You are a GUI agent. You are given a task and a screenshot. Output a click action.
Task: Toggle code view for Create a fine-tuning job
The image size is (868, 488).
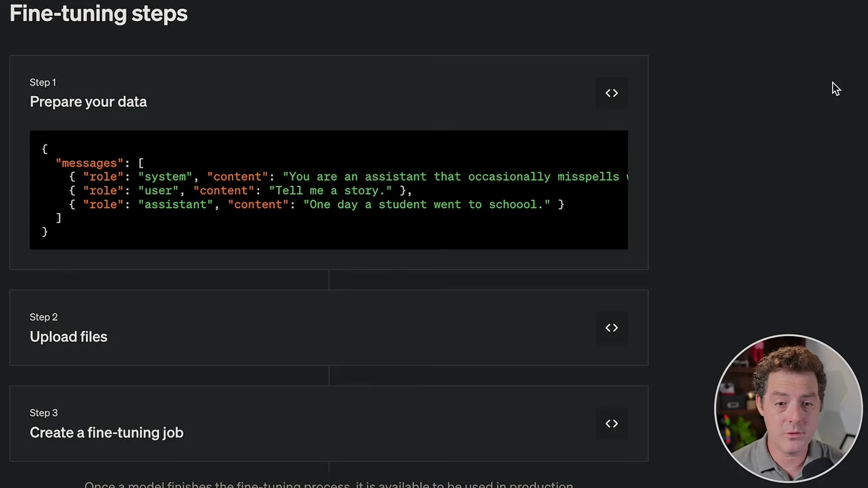click(x=611, y=423)
